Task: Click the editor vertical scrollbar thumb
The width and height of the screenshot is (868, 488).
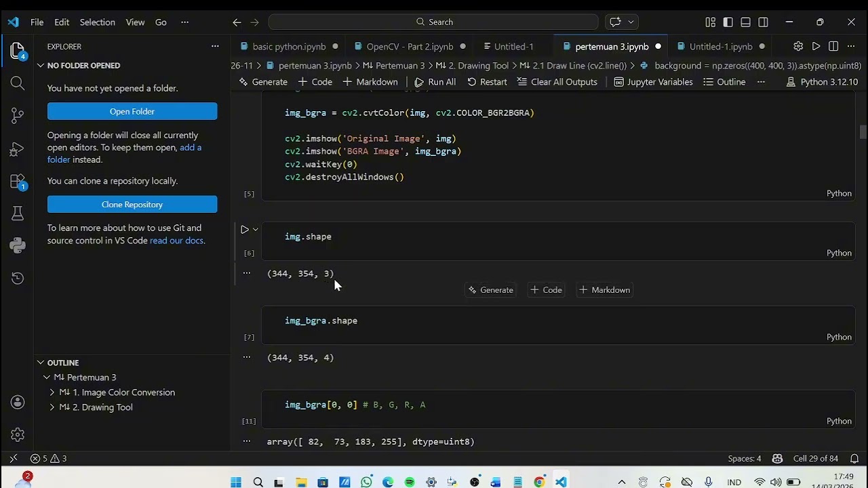Action: coord(863,132)
